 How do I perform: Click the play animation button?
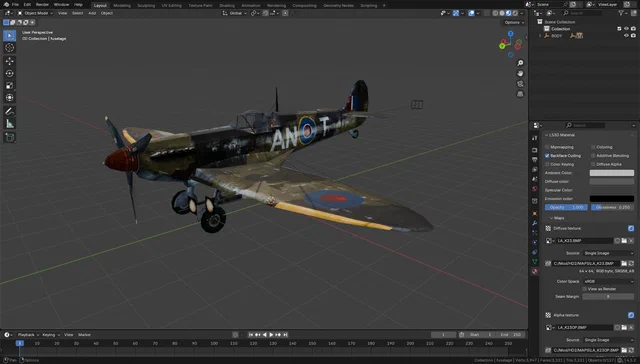pos(271,335)
